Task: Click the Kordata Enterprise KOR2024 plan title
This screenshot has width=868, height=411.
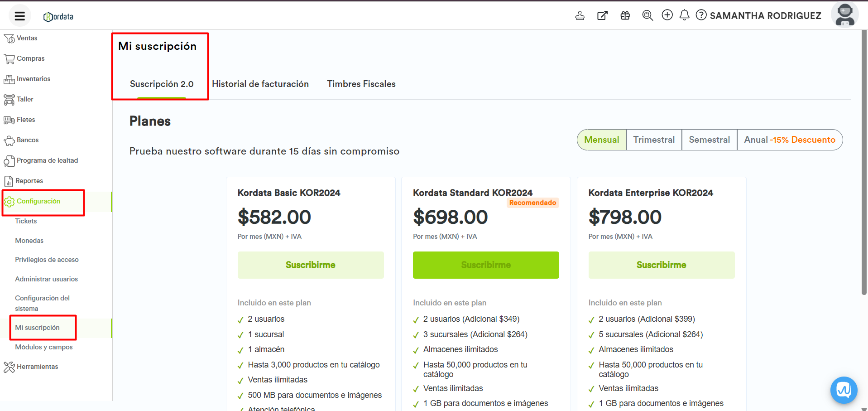Action: (x=651, y=193)
